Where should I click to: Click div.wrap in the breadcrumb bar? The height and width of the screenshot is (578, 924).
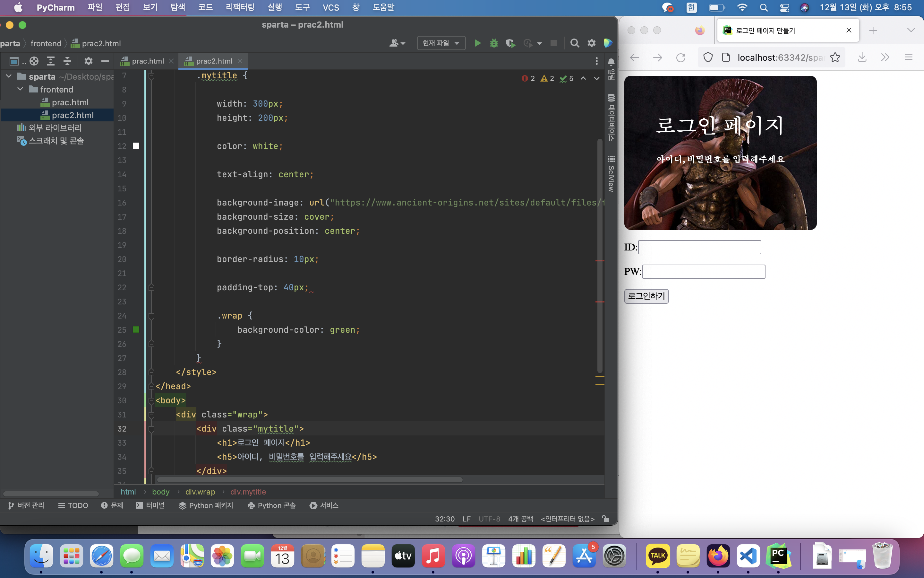pos(200,492)
